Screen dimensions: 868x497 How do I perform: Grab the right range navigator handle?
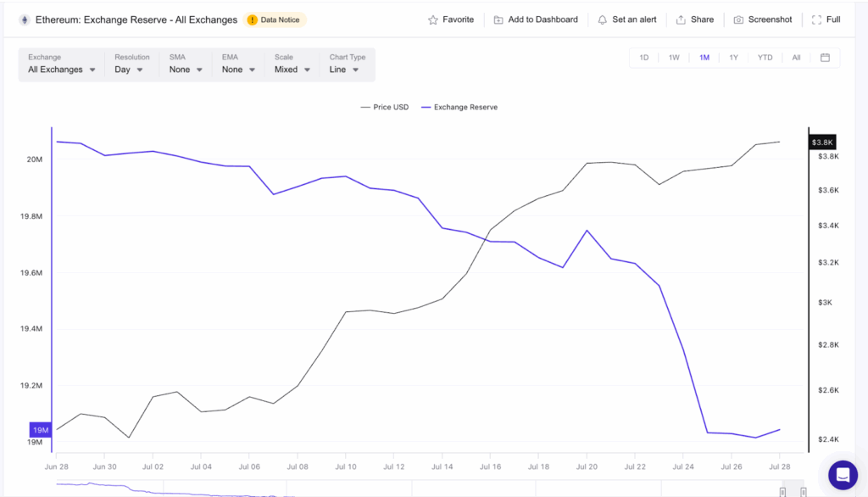804,492
